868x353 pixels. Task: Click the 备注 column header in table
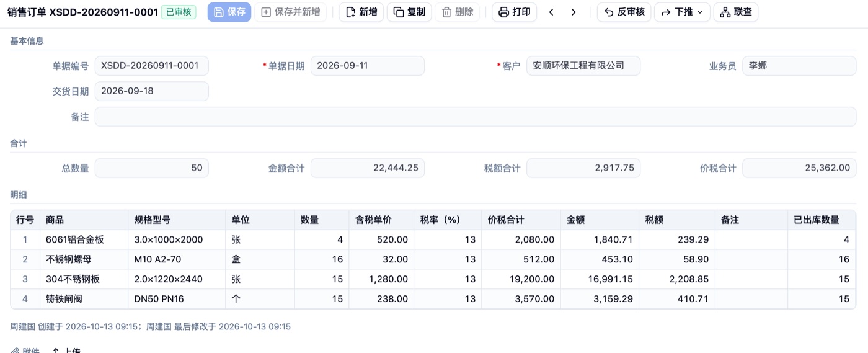pos(751,220)
